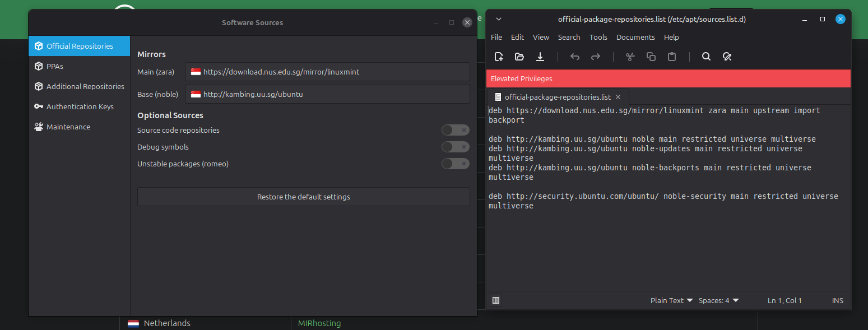Open file using folder toolbar icon
This screenshot has height=330, width=868.
tap(519, 57)
